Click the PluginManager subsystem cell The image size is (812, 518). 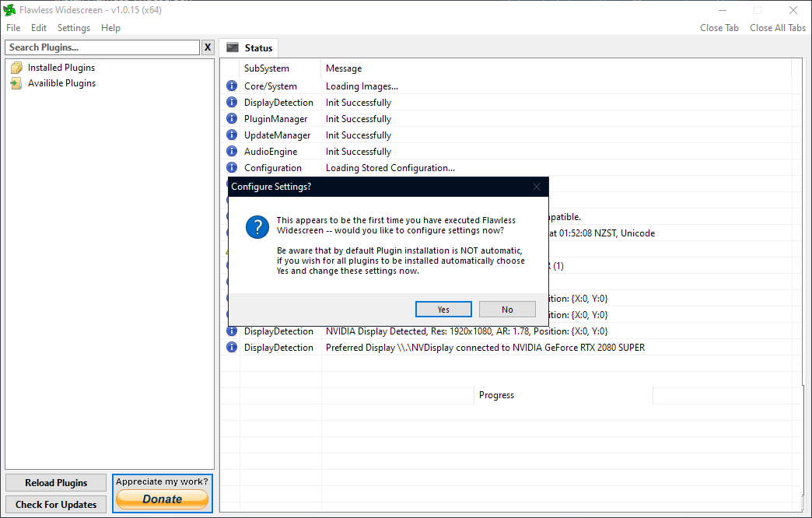275,119
